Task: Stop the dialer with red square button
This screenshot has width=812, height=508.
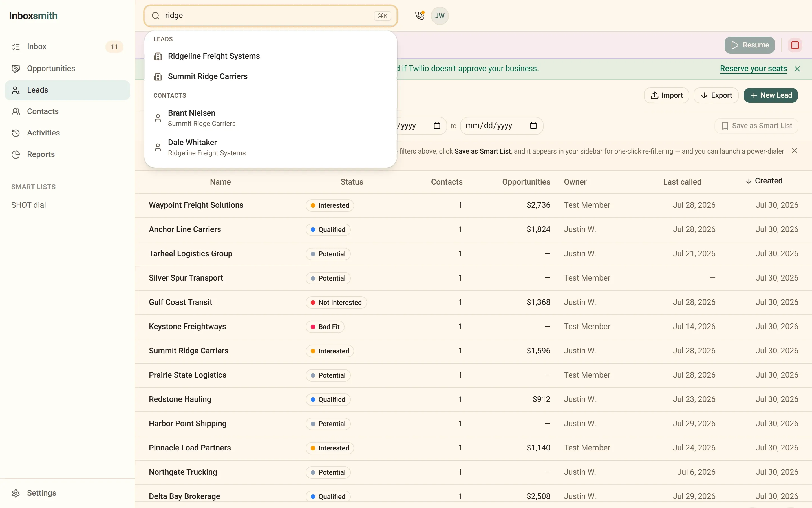Action: (795, 45)
